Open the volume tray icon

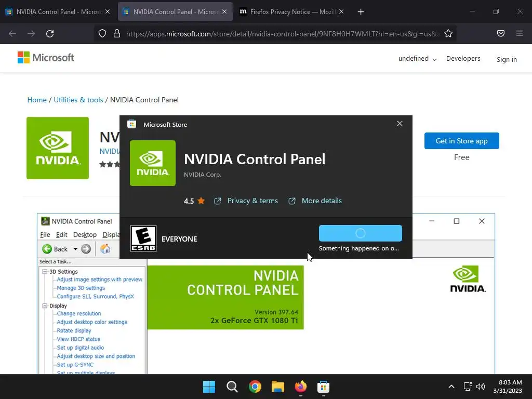pos(481,387)
